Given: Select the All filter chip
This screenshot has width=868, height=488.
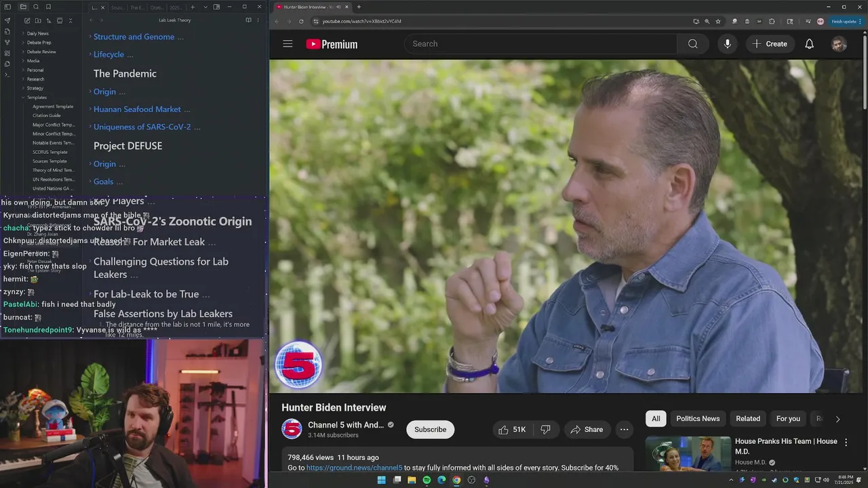Looking at the screenshot, I should (656, 419).
